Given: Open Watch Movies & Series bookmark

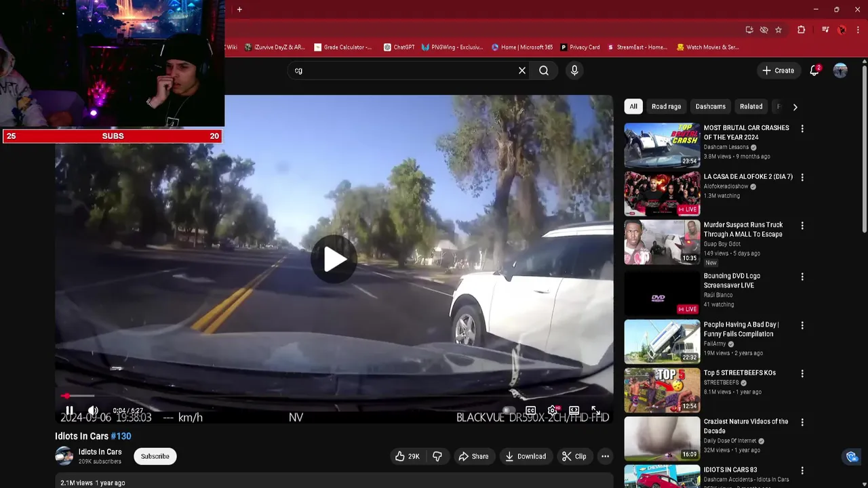Looking at the screenshot, I should [x=708, y=47].
